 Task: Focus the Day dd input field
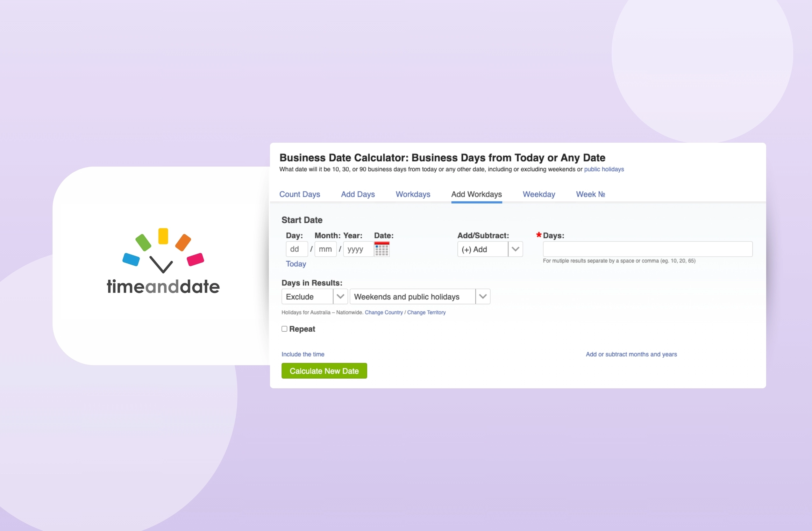297,249
